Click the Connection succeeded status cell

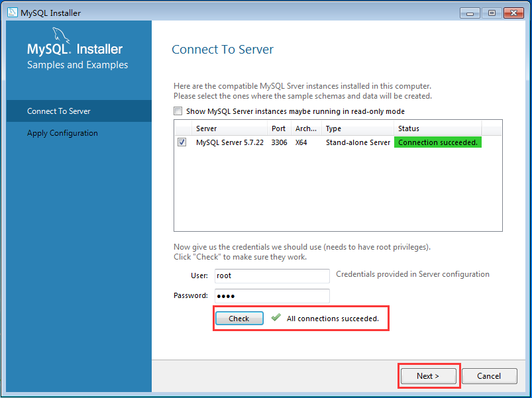tap(438, 142)
